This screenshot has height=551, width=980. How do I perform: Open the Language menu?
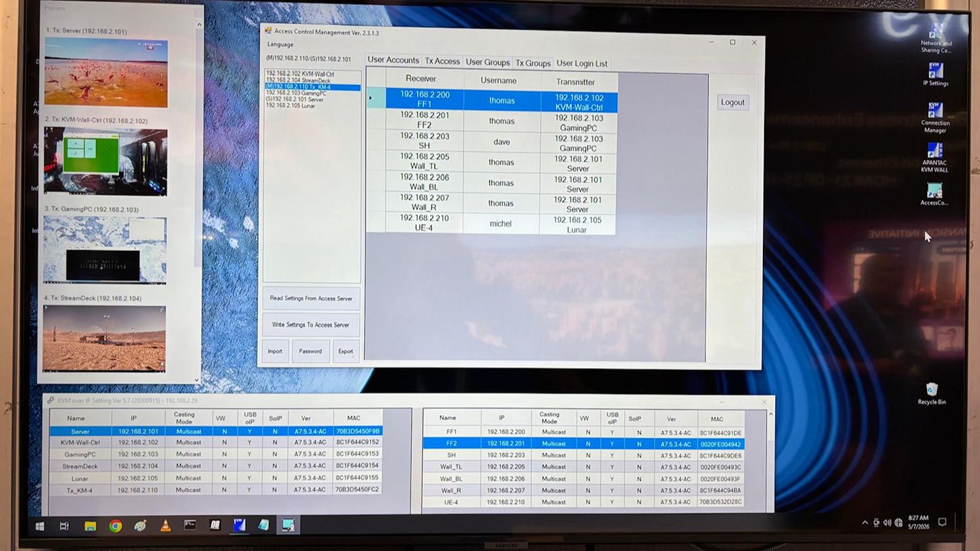tap(280, 44)
